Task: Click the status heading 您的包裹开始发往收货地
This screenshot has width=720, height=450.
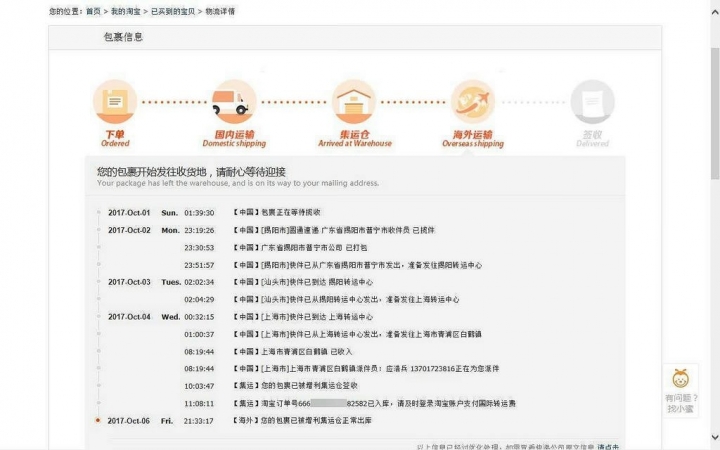Action: click(191, 172)
